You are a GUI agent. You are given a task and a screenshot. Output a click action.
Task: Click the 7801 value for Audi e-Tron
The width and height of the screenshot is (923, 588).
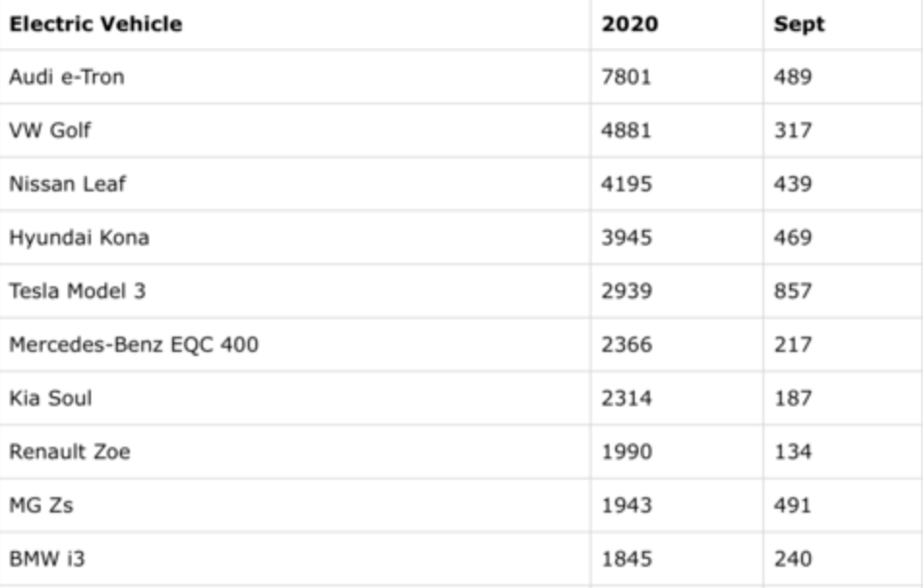point(627,77)
